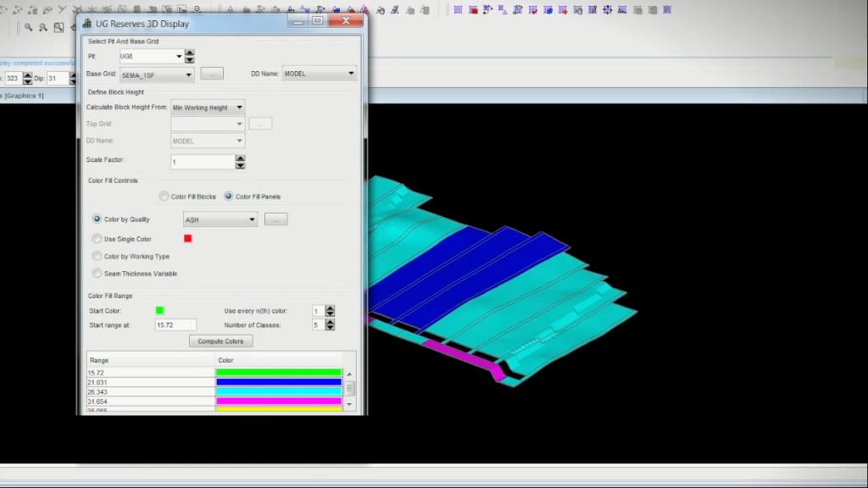Click the zoom in magnifier icon
The height and width of the screenshot is (488, 868).
(28, 27)
